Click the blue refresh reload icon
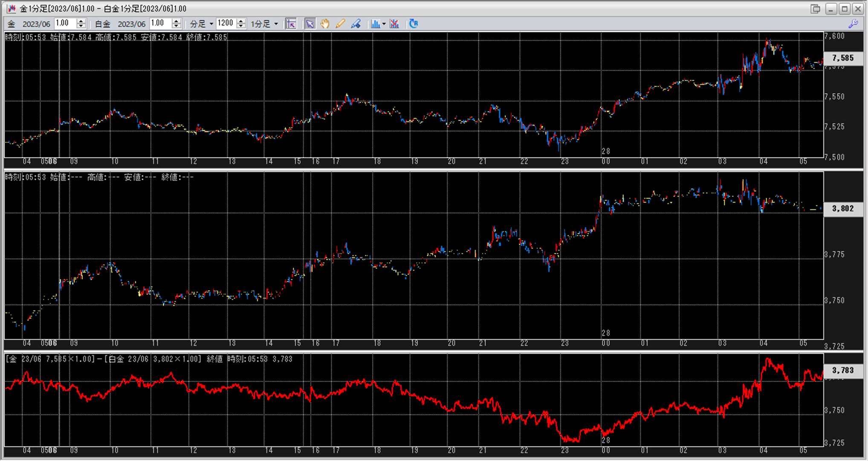This screenshot has width=868, height=461. [x=413, y=24]
